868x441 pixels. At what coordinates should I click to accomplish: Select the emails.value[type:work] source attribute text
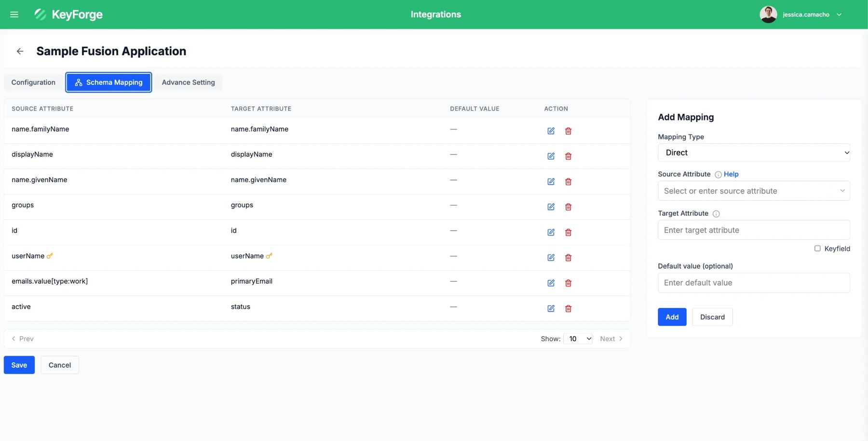pos(50,281)
